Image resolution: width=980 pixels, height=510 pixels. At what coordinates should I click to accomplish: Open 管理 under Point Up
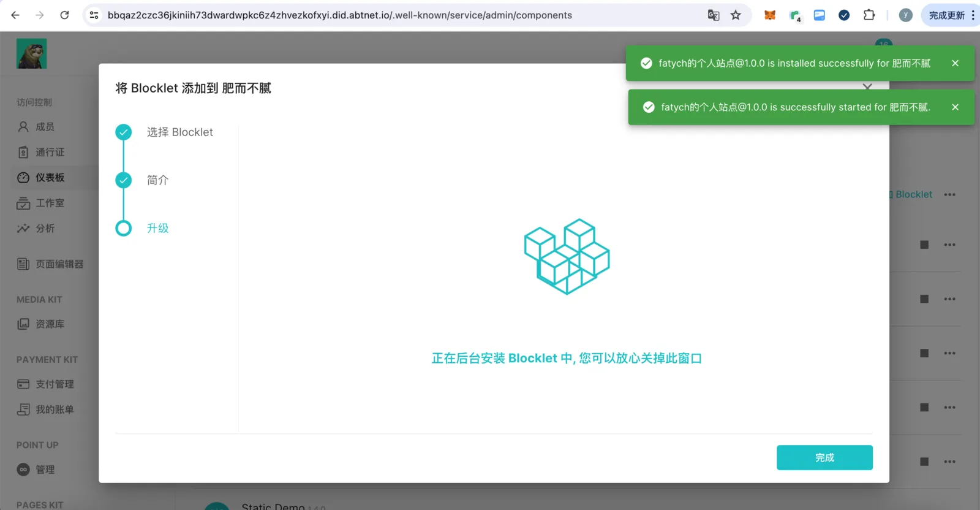[45, 470]
